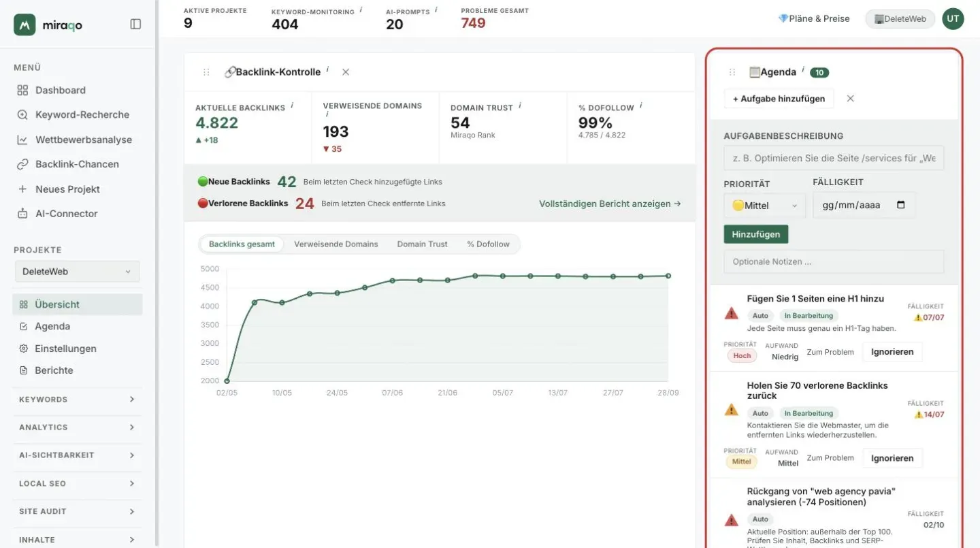Focus the Optionale Notizen field
This screenshot has width=980, height=548.
(834, 262)
